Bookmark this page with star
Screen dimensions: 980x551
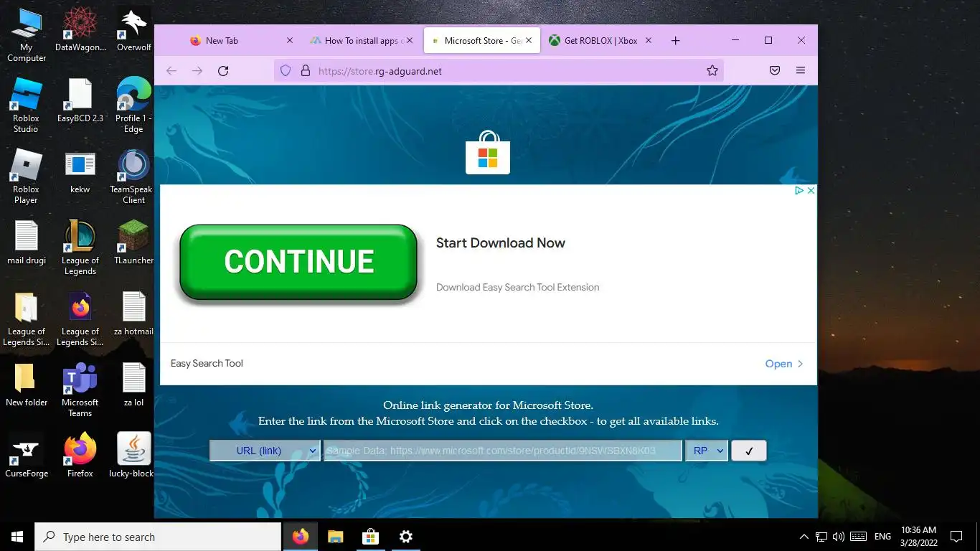click(712, 70)
